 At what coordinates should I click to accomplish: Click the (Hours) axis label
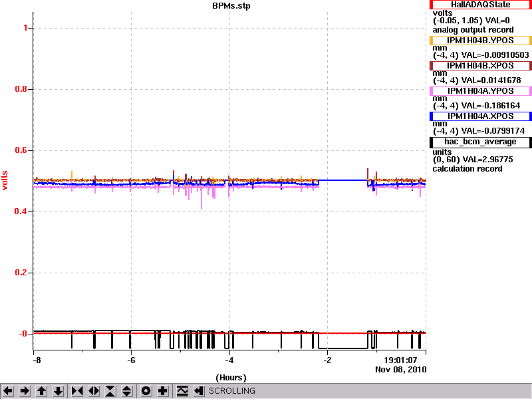point(231,378)
